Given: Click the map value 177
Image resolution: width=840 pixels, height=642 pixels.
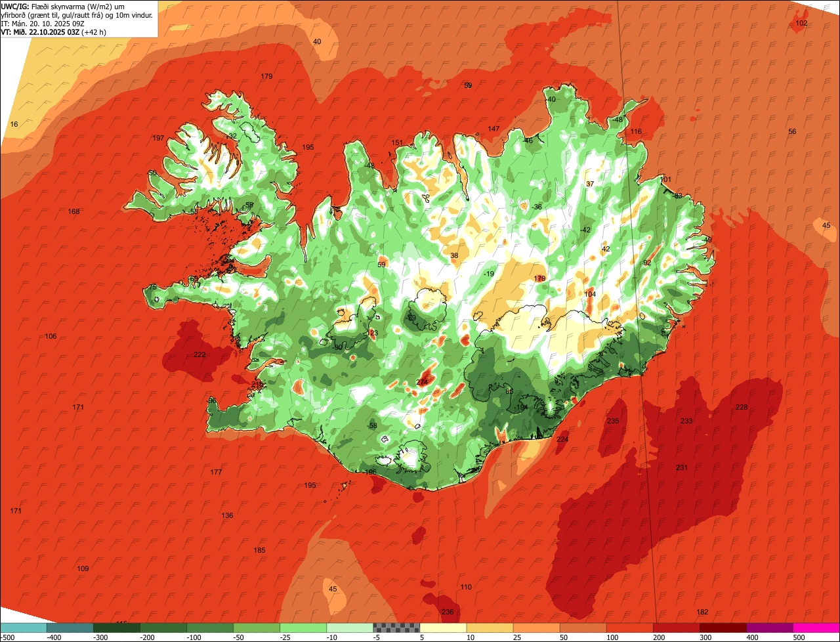Looking at the screenshot, I should pyautogui.click(x=216, y=472).
